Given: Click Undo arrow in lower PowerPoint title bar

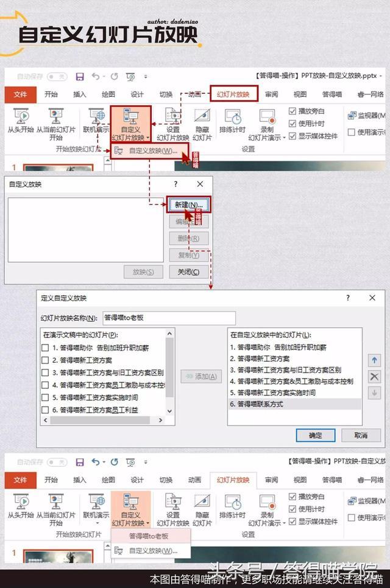Looking at the screenshot, I should coord(95,461).
